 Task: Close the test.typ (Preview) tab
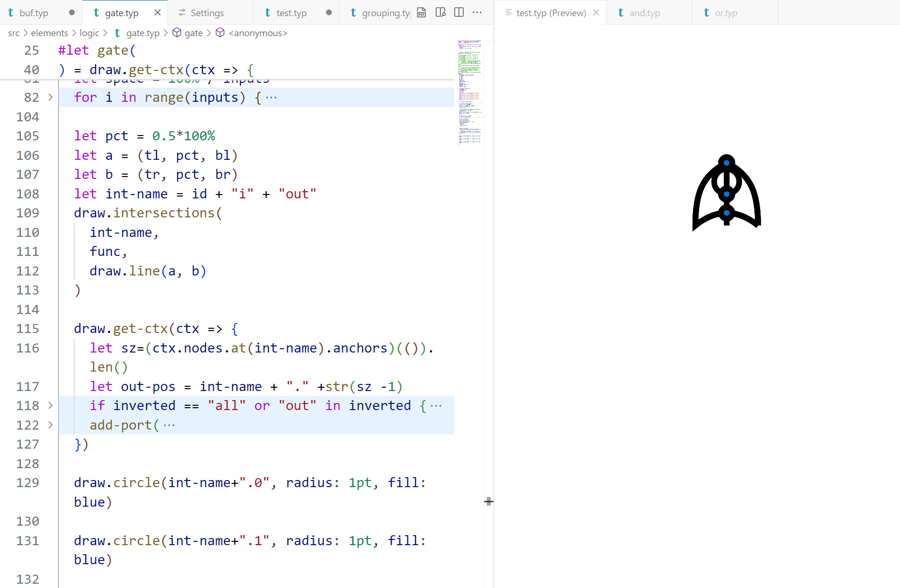(x=596, y=13)
